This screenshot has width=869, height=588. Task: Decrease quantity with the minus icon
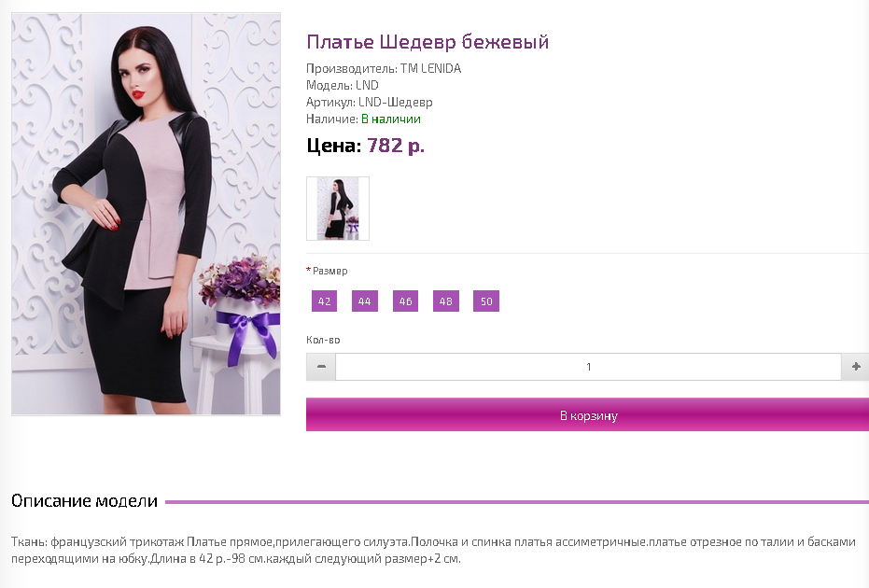[321, 367]
